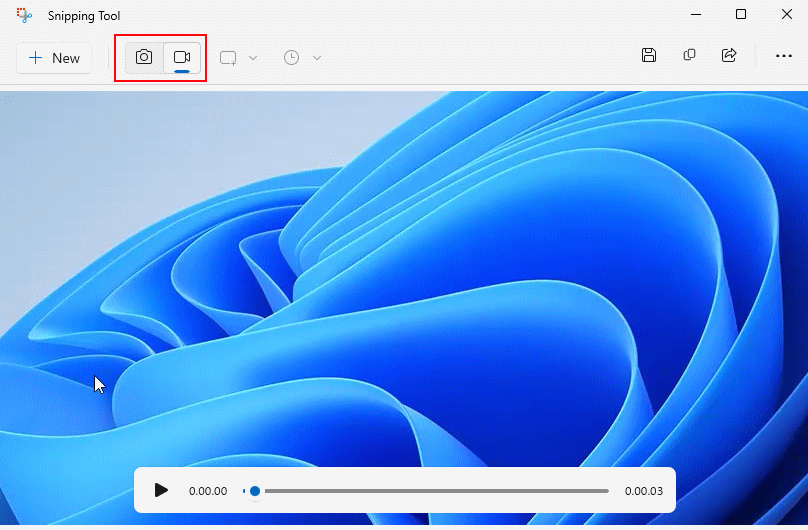This screenshot has height=530, width=808.
Task: Share the recording with the share icon
Action: click(729, 55)
